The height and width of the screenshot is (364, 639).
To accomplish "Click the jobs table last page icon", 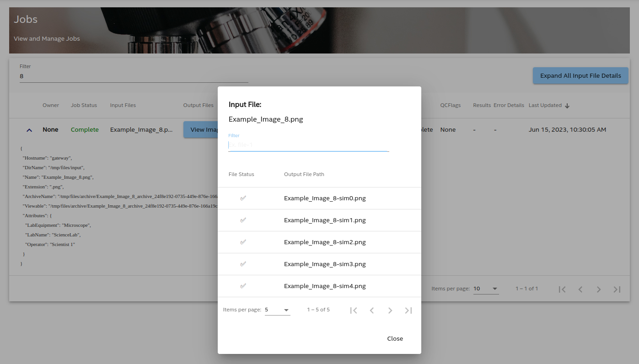I will 617,289.
